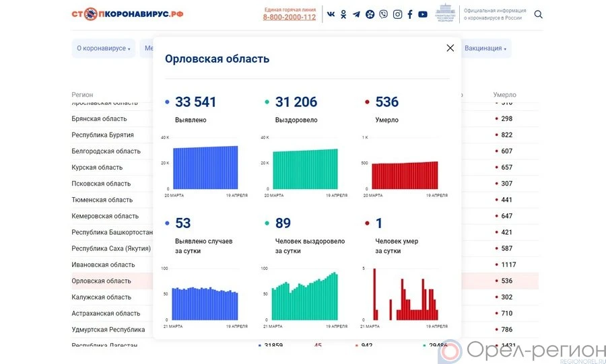Expand the 'Вакцинация' dropdown menu
606x364 pixels.
486,48
